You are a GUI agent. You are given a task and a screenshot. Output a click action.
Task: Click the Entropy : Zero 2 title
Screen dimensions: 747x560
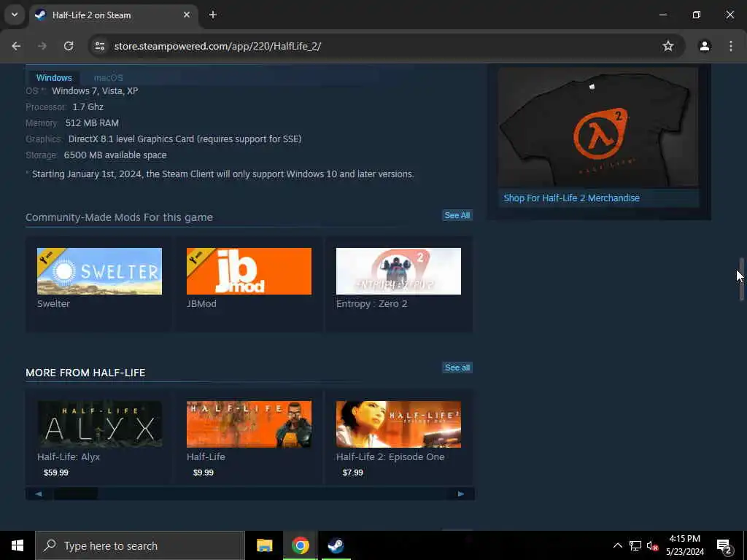pyautogui.click(x=371, y=304)
